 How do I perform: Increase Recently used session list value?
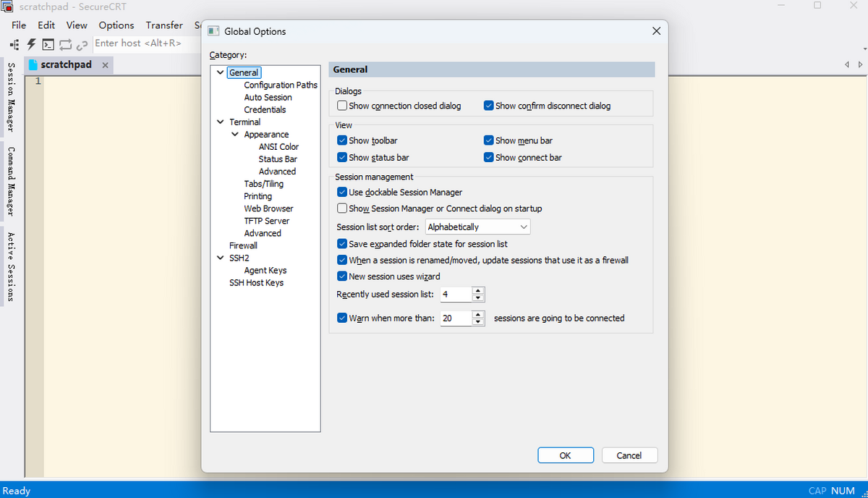coord(477,290)
